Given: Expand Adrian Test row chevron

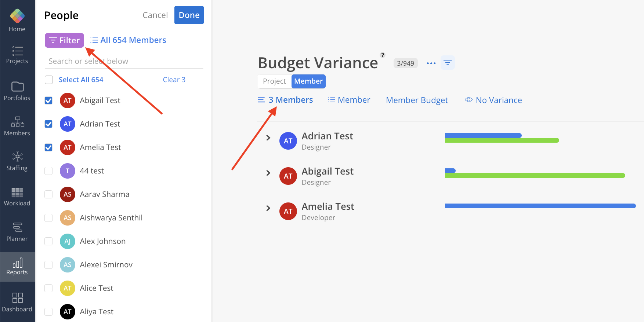Looking at the screenshot, I should (268, 138).
